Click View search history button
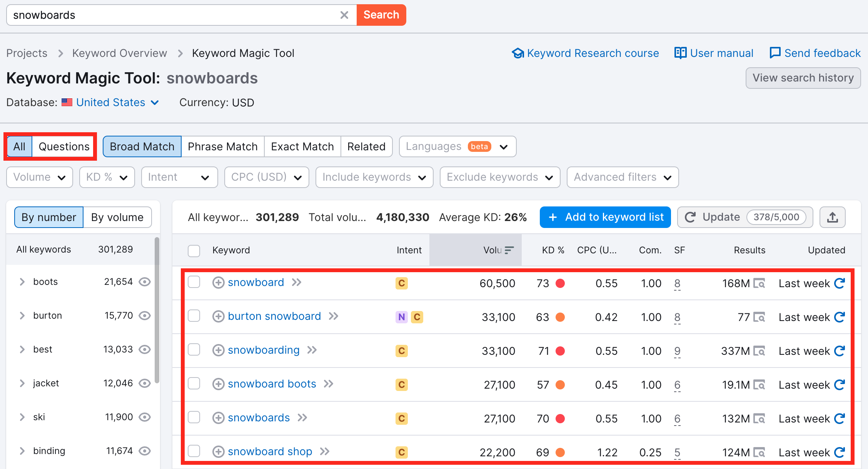Viewport: 868px width, 469px height. [x=803, y=78]
